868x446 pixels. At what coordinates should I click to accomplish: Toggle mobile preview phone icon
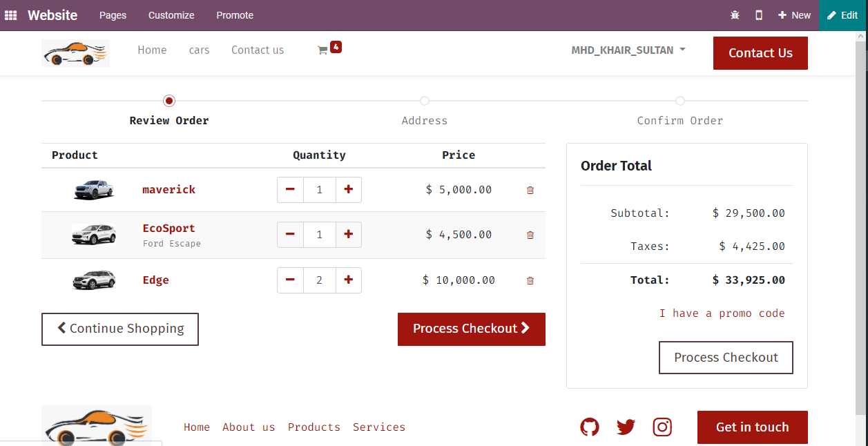click(x=759, y=15)
